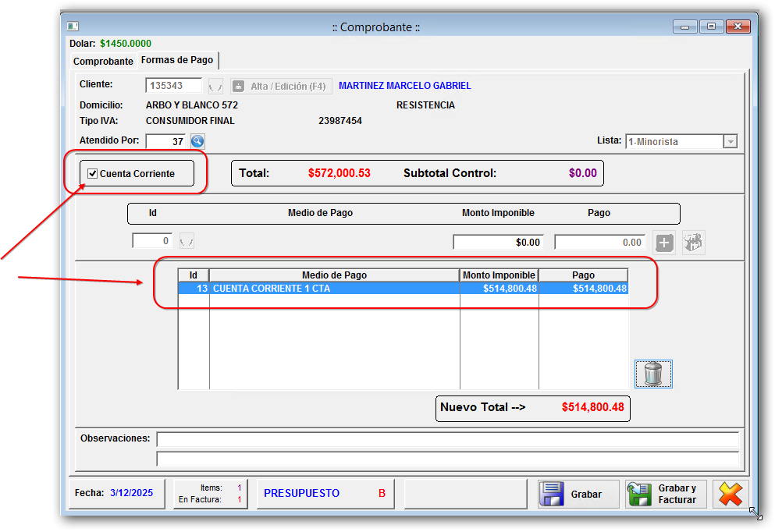Uncheck the Cuenta Corriente checkbox
The height and width of the screenshot is (532, 775).
93,174
